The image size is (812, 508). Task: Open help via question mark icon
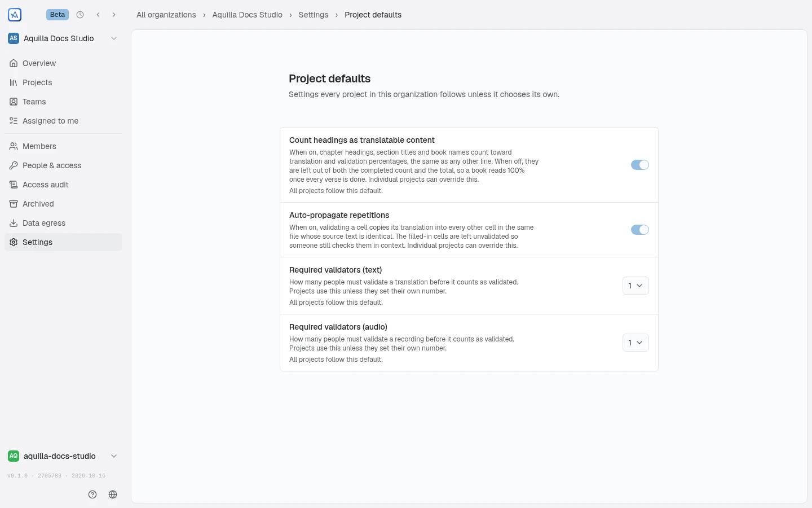pyautogui.click(x=92, y=494)
